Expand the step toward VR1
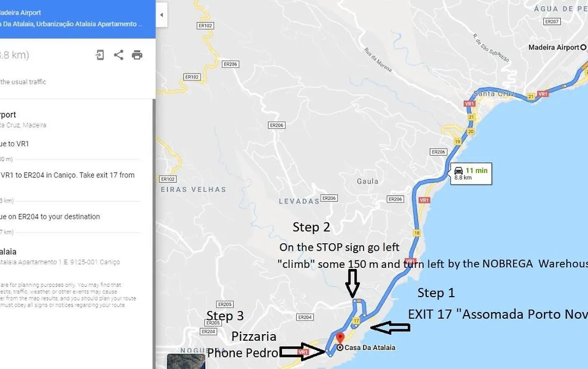This screenshot has width=588, height=369. pos(70,144)
